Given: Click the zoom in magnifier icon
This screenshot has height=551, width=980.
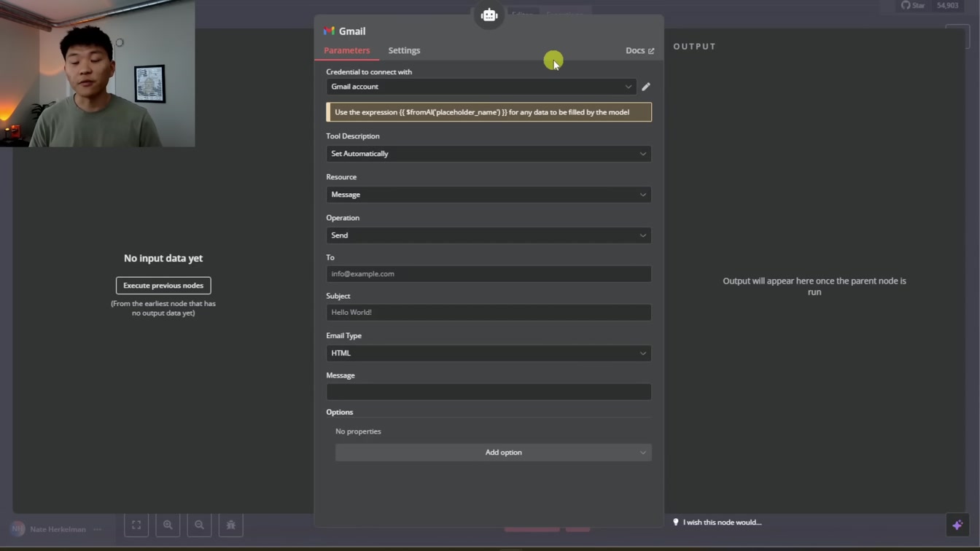Looking at the screenshot, I should (168, 525).
